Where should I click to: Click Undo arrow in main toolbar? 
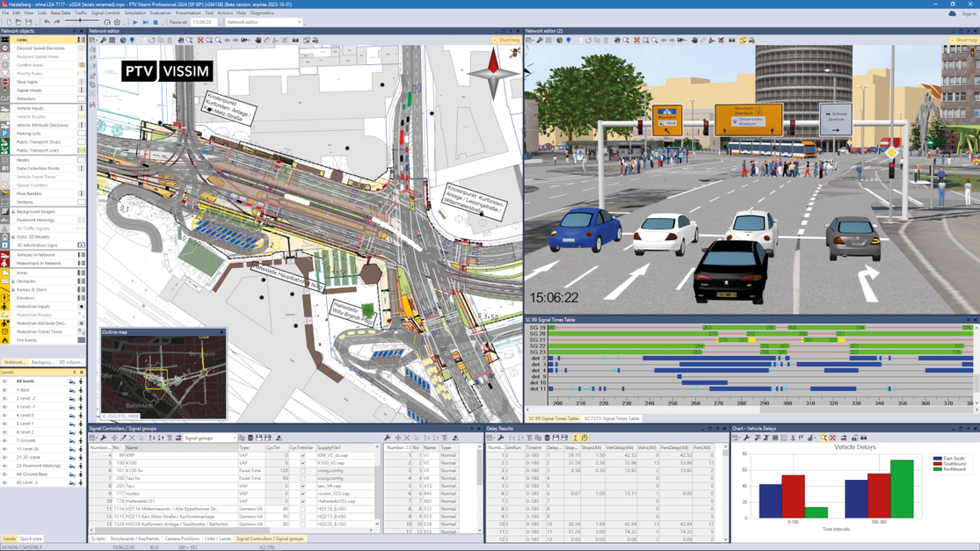[x=47, y=22]
